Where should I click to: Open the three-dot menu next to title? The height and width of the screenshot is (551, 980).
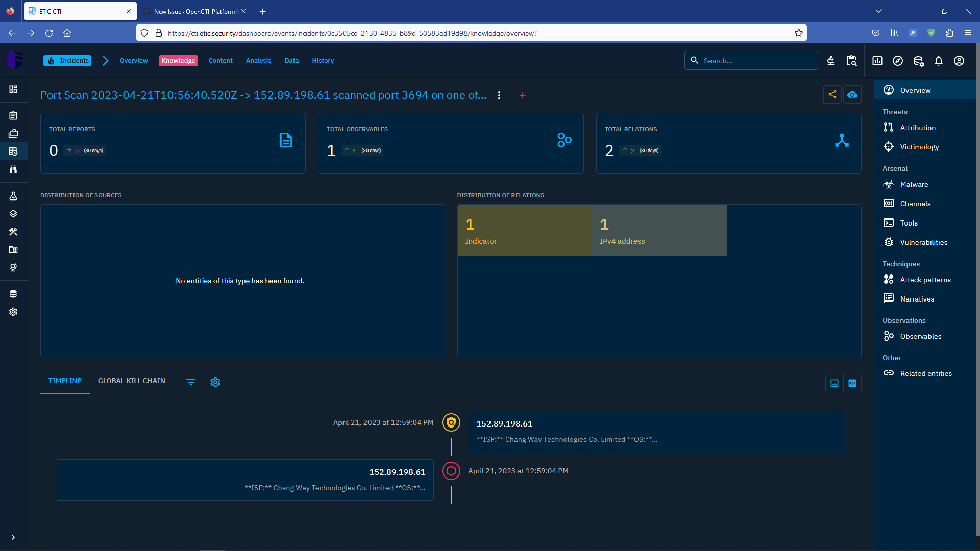499,95
